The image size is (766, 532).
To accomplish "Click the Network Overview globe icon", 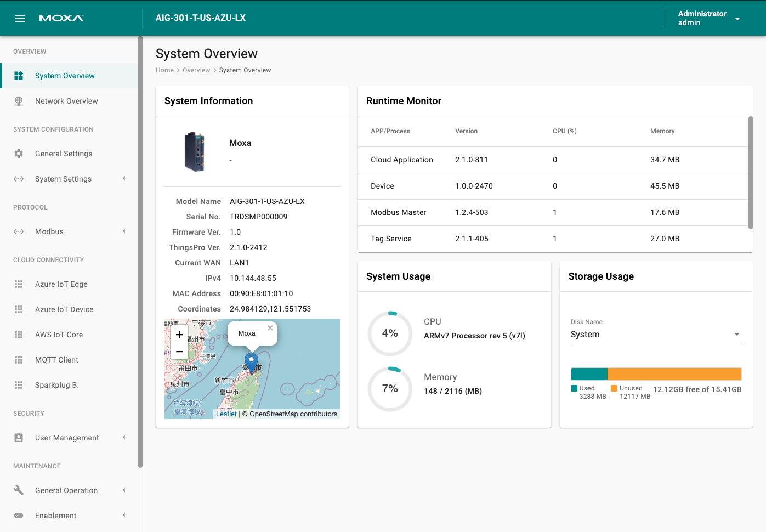I will tap(19, 101).
